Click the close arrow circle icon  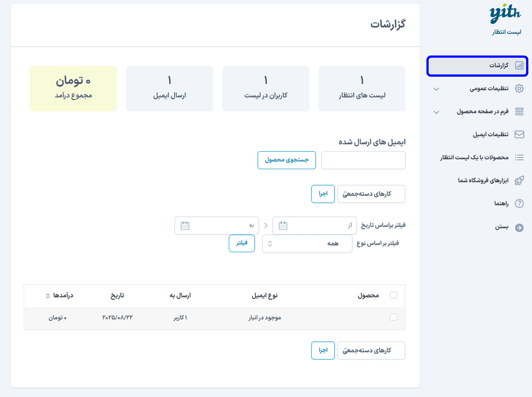(519, 228)
